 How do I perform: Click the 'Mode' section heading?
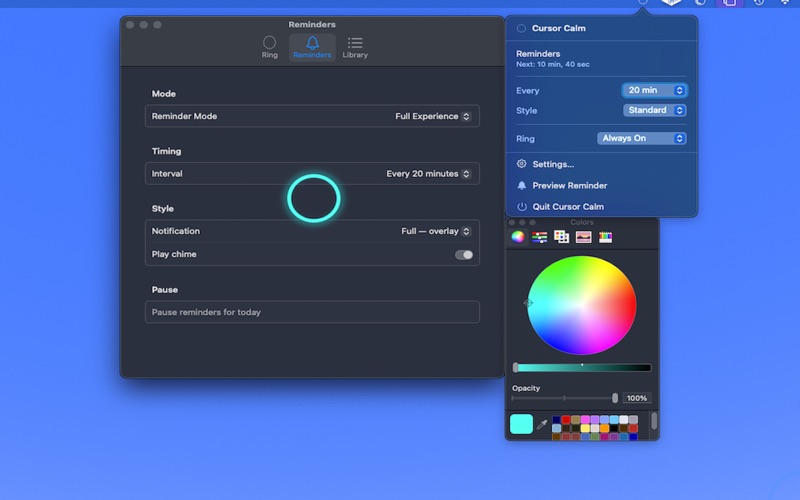point(164,94)
